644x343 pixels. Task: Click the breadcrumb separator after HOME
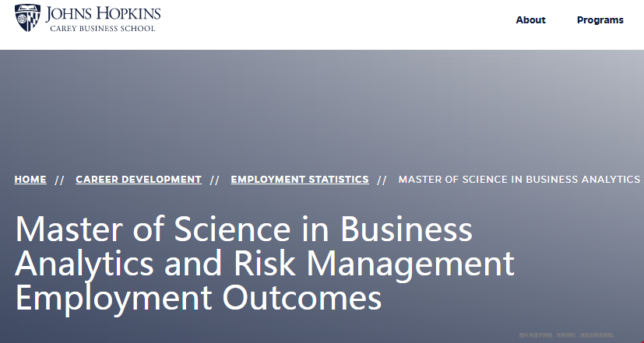60,180
